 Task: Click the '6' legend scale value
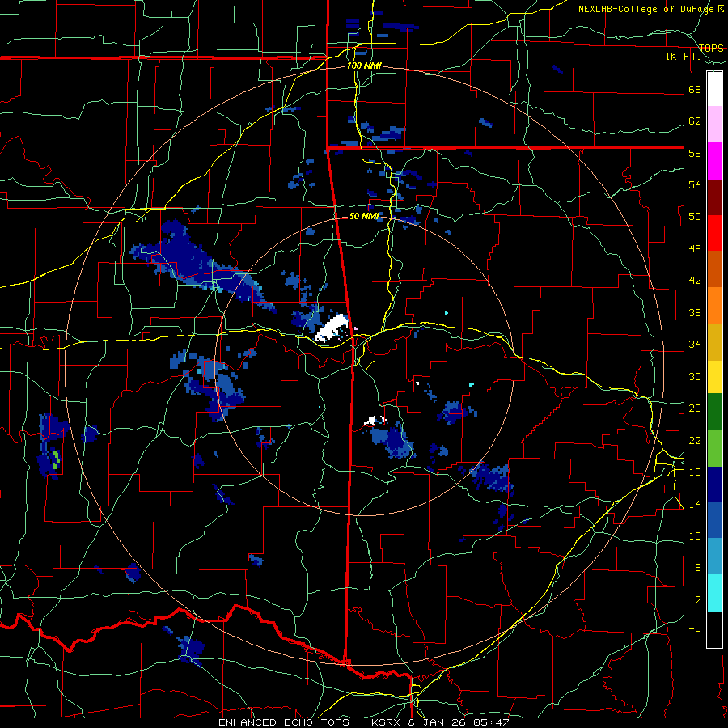tap(697, 567)
